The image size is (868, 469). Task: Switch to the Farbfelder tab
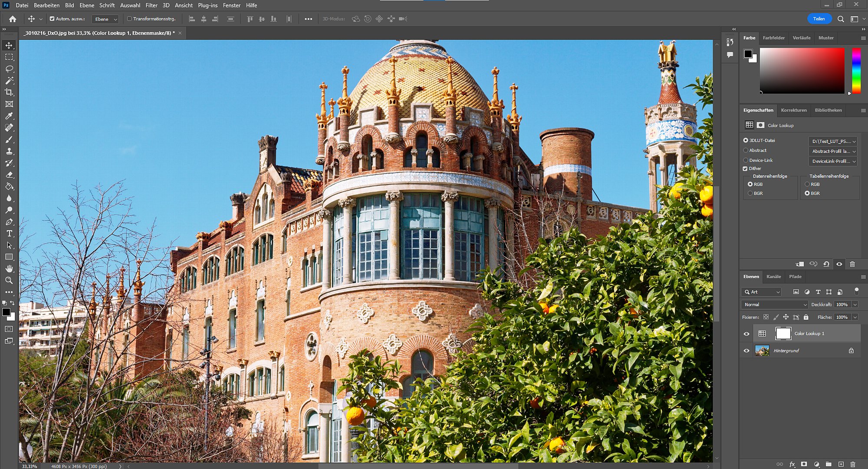773,38
